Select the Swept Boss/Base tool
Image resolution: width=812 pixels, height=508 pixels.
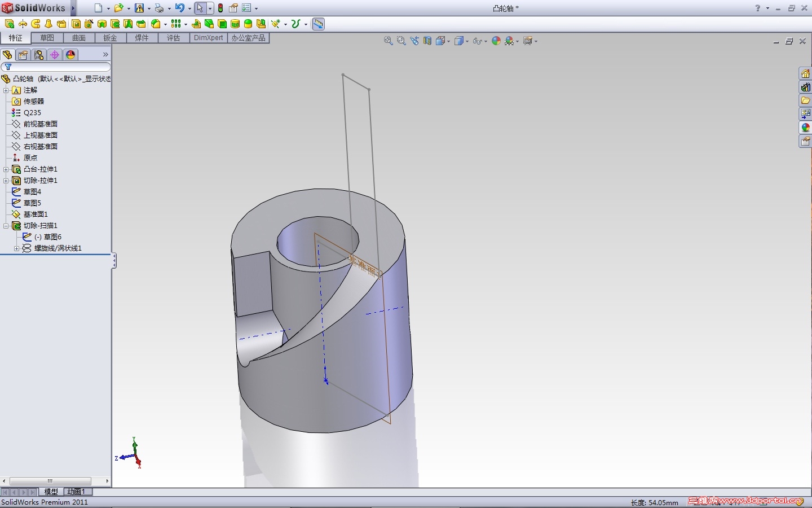tap(36, 24)
